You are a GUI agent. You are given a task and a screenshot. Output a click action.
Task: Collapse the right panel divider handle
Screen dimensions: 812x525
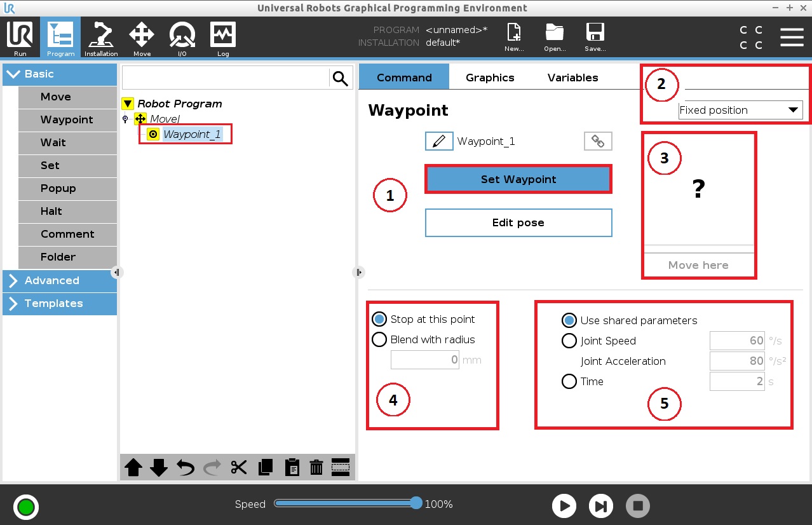tap(358, 272)
